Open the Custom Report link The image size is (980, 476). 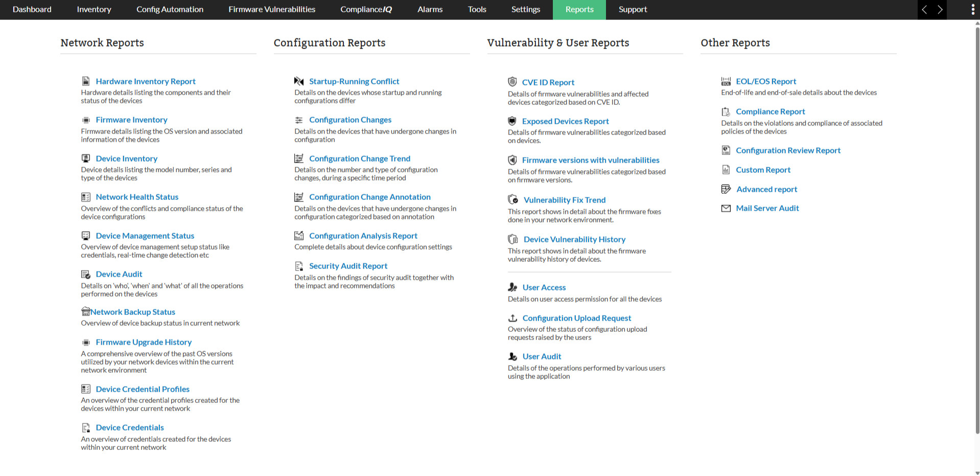coord(763,170)
